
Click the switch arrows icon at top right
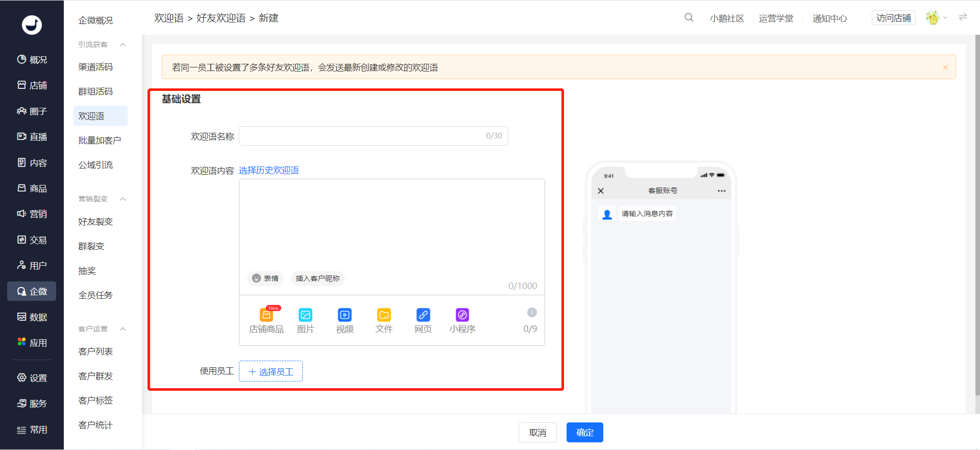click(963, 17)
